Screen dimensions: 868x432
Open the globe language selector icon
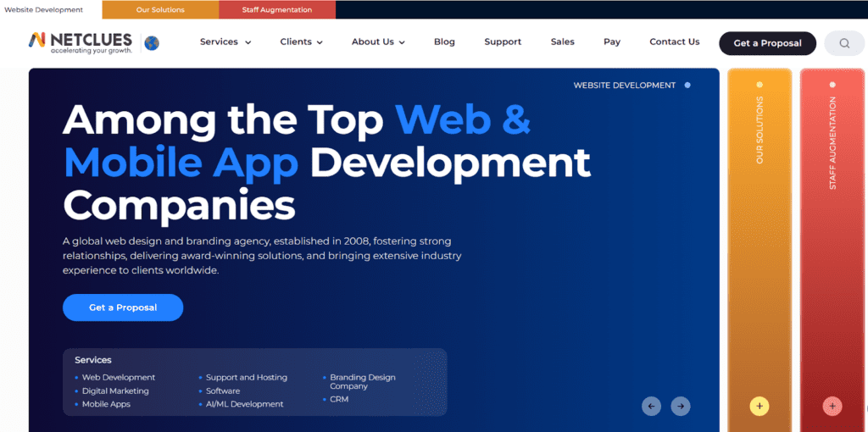click(152, 42)
